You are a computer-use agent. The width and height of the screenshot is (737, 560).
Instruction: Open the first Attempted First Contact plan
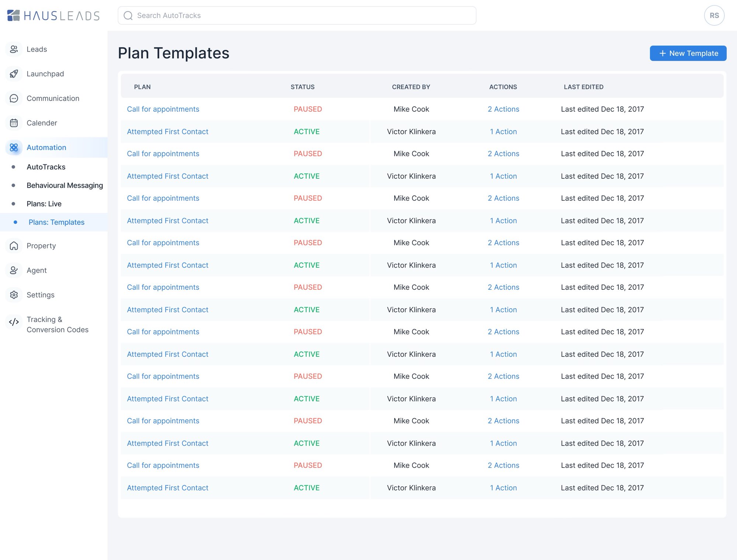click(x=168, y=132)
